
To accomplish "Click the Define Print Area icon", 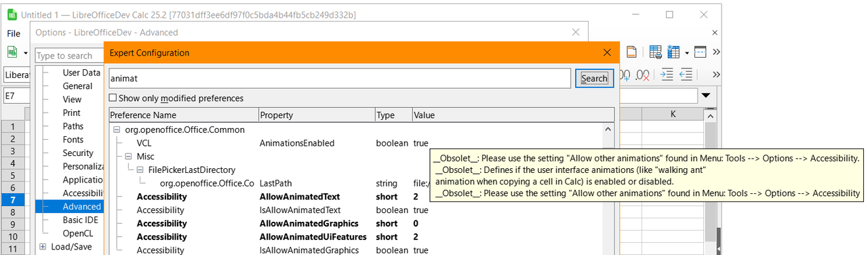I will coord(656,52).
